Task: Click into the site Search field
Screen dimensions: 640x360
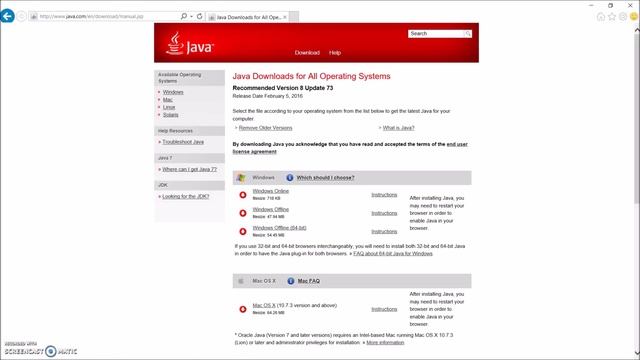Action: pos(436,33)
